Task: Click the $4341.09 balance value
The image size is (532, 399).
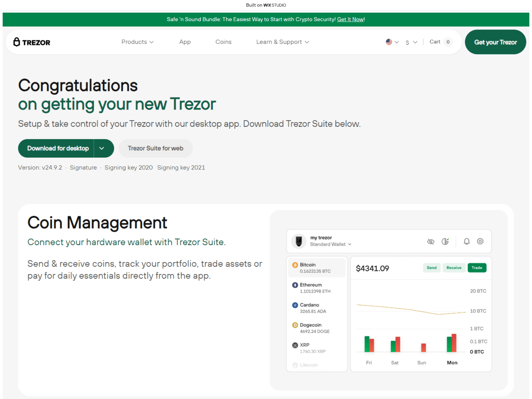Action: [x=372, y=268]
